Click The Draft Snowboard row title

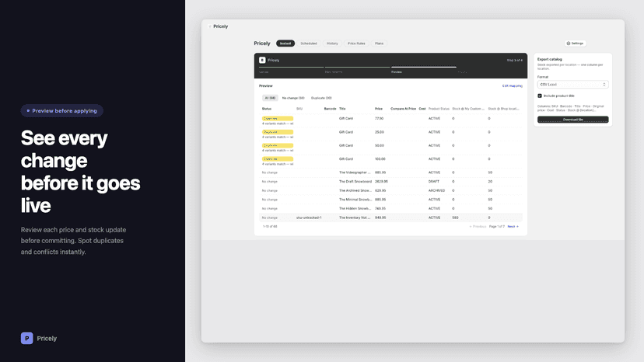coord(355,182)
